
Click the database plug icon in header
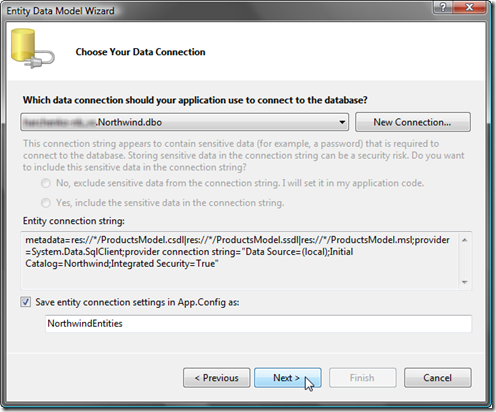coord(33,49)
